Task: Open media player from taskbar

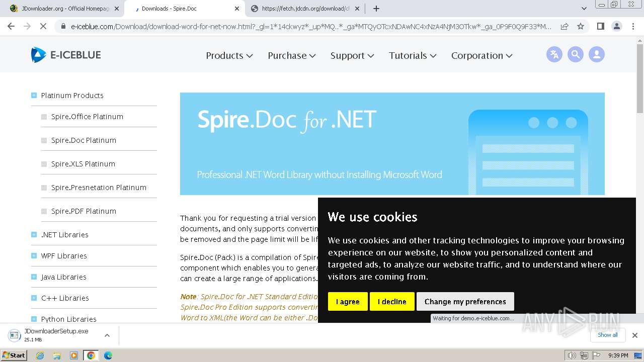Action: pos(74,355)
